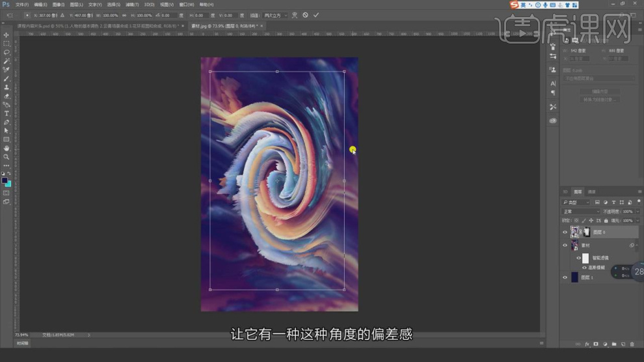Open the 窗口(W) menu
Screen dimensions: 644x362
click(187, 5)
